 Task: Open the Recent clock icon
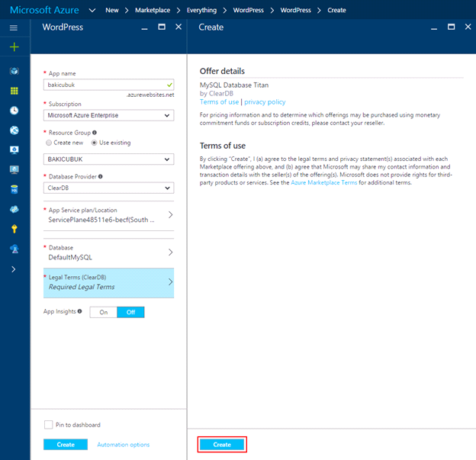14,111
